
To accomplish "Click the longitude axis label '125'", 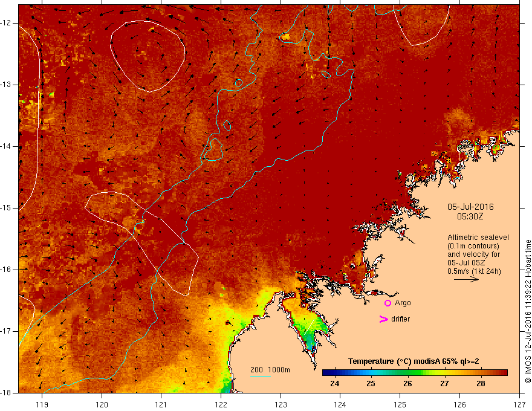I will coord(400,404).
